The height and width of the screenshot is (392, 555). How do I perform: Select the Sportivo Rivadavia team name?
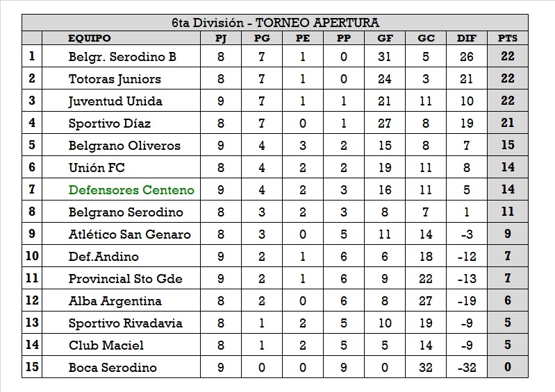[x=125, y=323]
